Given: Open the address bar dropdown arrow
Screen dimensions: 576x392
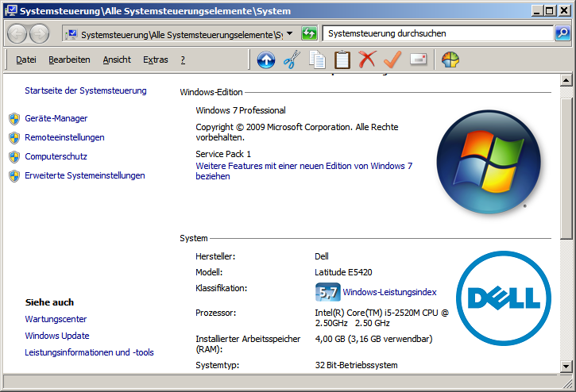Looking at the screenshot, I should [289, 34].
